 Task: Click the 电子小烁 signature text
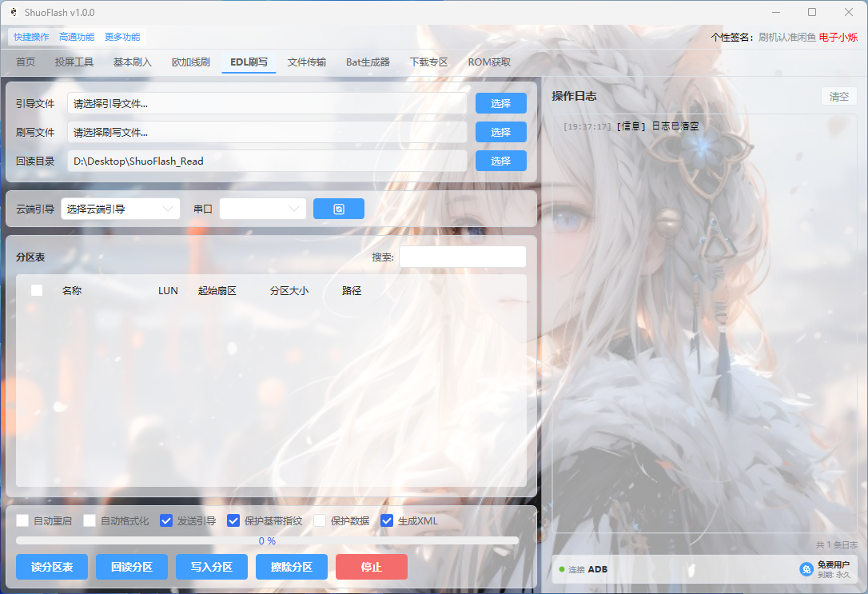click(x=838, y=37)
